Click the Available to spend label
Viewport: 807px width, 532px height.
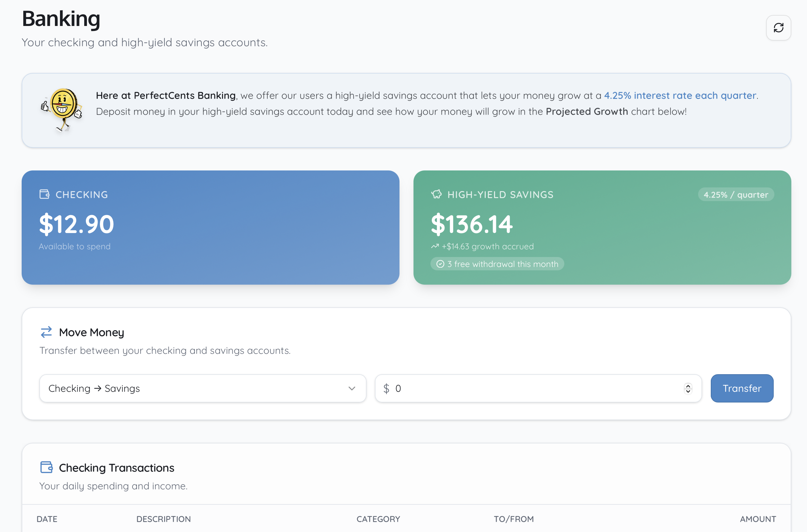pyautogui.click(x=75, y=246)
